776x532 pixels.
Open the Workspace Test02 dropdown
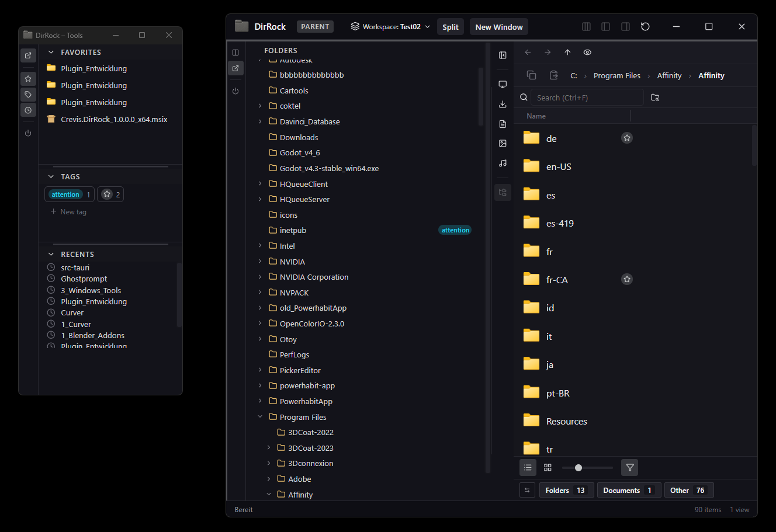click(x=390, y=27)
